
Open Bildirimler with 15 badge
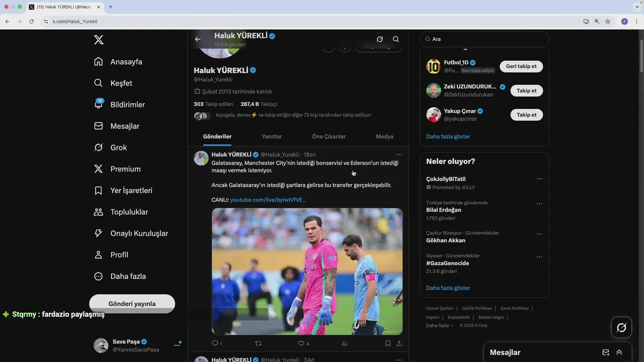(119, 105)
